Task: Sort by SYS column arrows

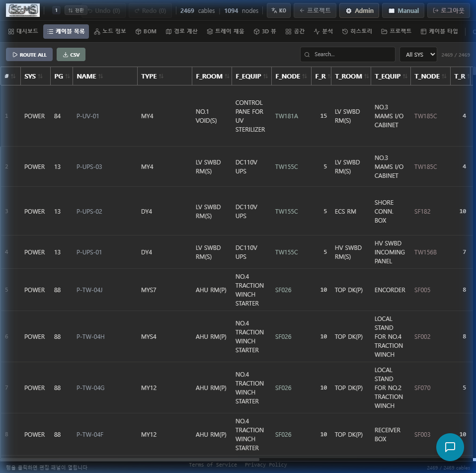Action: (40, 76)
